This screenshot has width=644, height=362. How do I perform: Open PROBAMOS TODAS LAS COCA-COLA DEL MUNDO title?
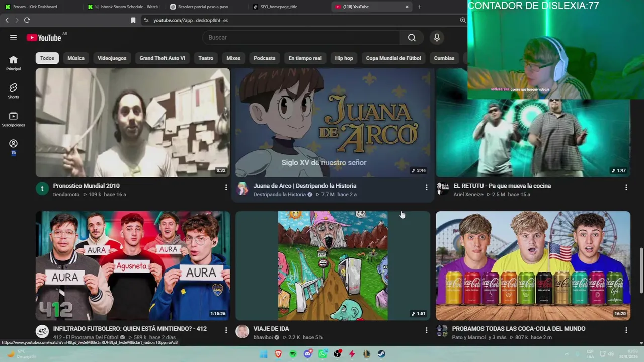click(x=519, y=329)
